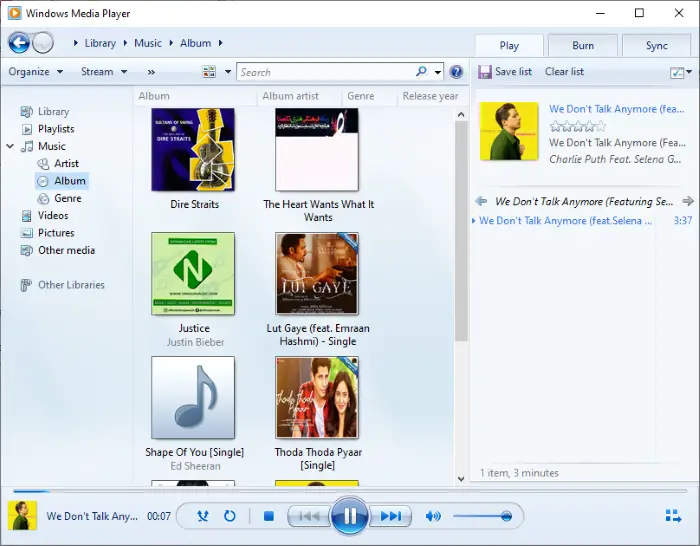700x546 pixels.
Task: Open Other media in the sidebar
Action: [x=66, y=250]
